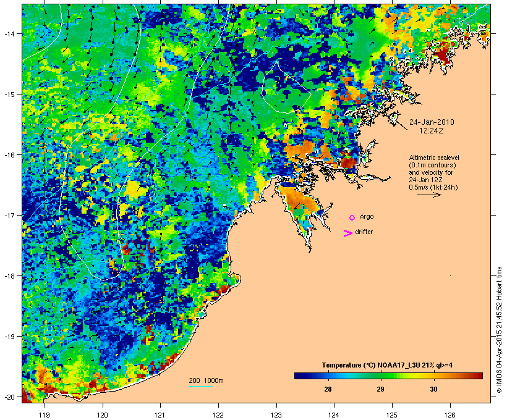The height and width of the screenshot is (420, 507).
Task: Click the '-17' latitude axis label
Action: tap(9, 215)
